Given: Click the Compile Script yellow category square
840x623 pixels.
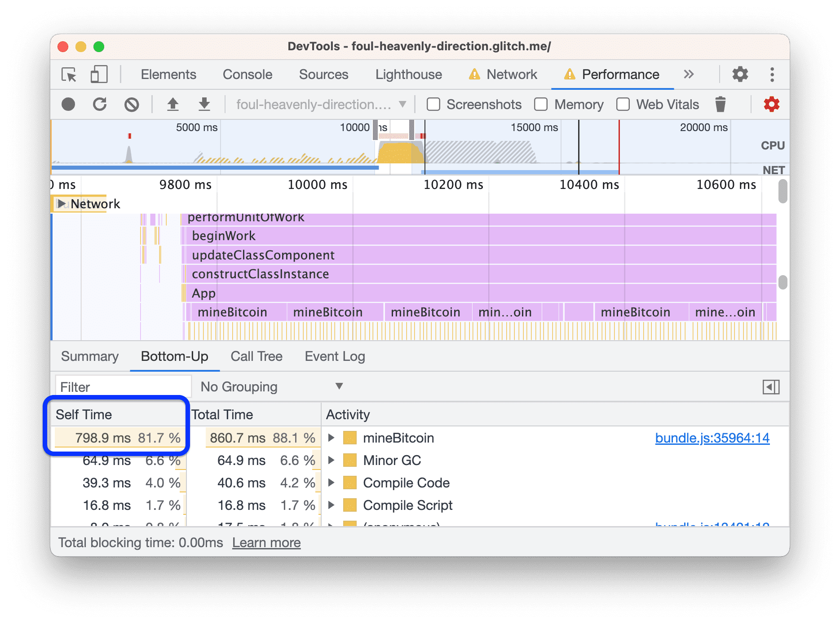Looking at the screenshot, I should click(x=350, y=505).
